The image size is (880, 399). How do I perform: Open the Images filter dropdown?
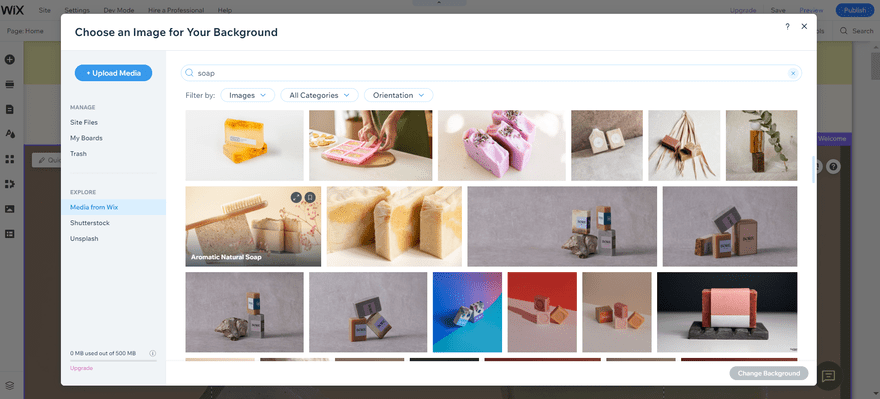[248, 95]
